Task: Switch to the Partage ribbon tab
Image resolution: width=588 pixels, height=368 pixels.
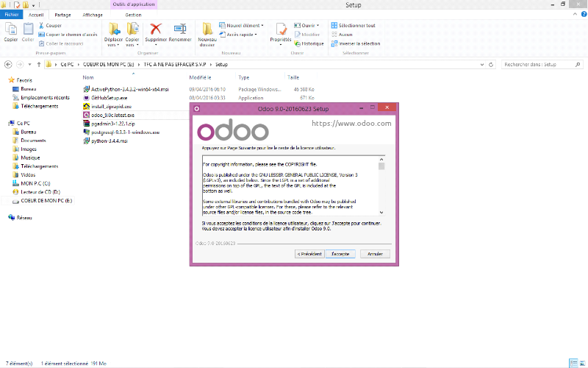Action: click(62, 15)
